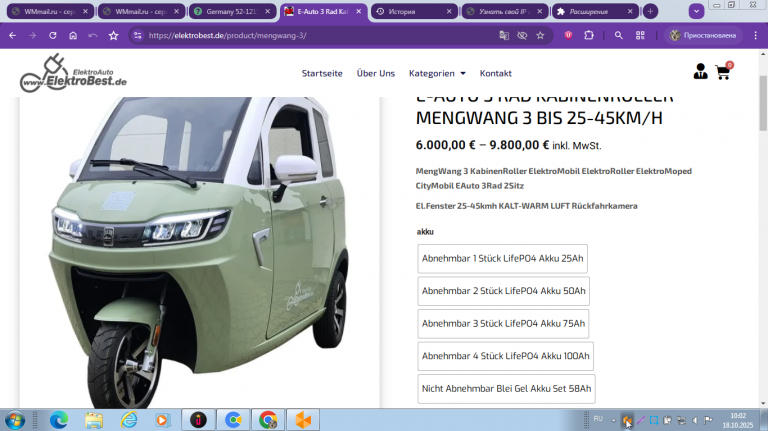Open the Windows Start menu

(15, 420)
